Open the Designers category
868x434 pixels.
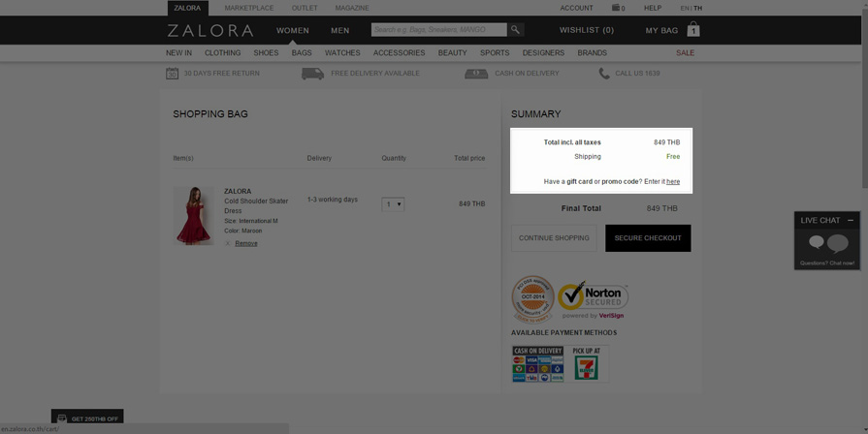click(544, 53)
